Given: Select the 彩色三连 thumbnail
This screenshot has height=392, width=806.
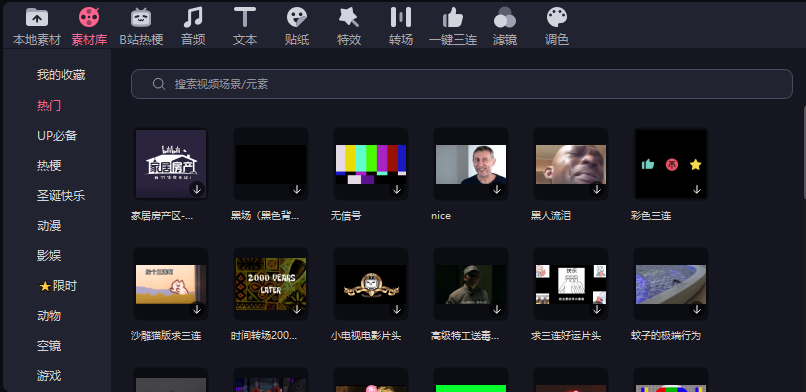Looking at the screenshot, I should pos(671,164).
